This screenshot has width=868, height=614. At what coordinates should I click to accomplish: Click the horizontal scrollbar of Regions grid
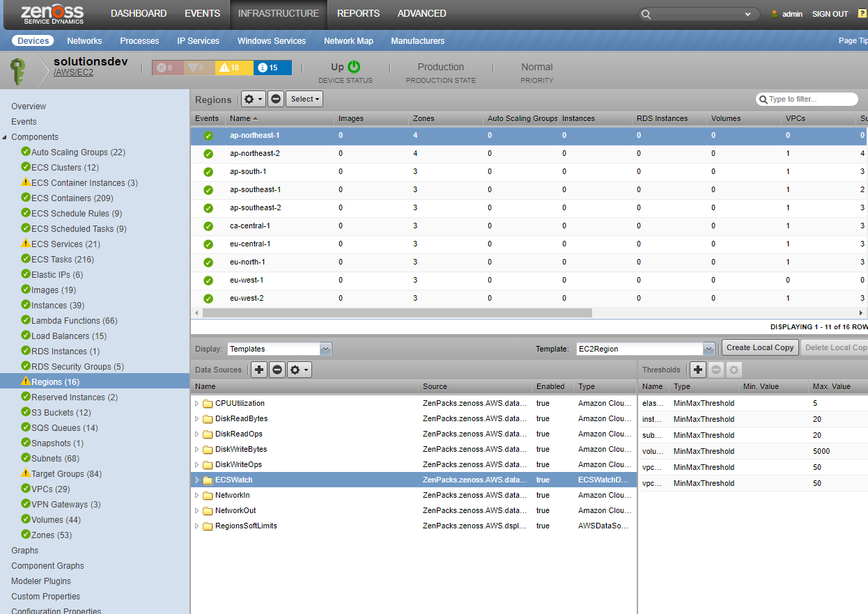point(397,313)
